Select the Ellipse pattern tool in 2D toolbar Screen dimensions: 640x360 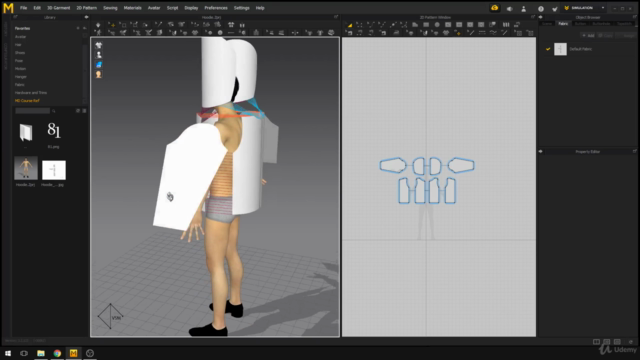pyautogui.click(x=437, y=25)
